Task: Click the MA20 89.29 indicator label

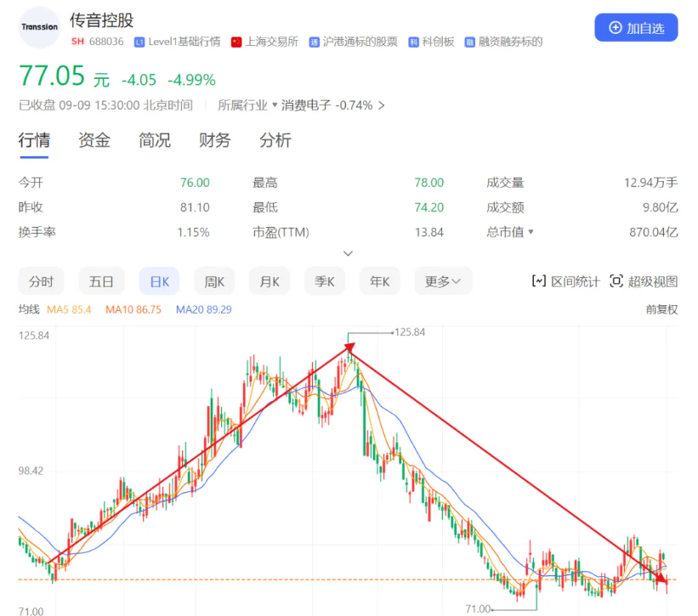Action: pyautogui.click(x=204, y=309)
